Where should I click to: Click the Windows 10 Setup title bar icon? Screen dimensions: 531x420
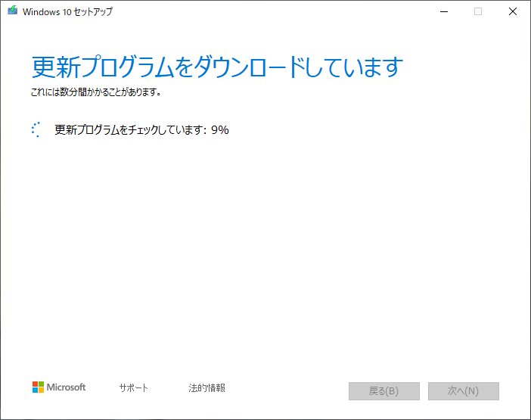12,11
